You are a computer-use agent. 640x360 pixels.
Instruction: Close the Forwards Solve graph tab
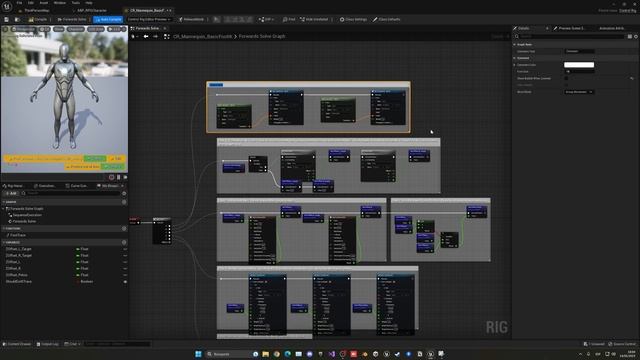coord(164,28)
